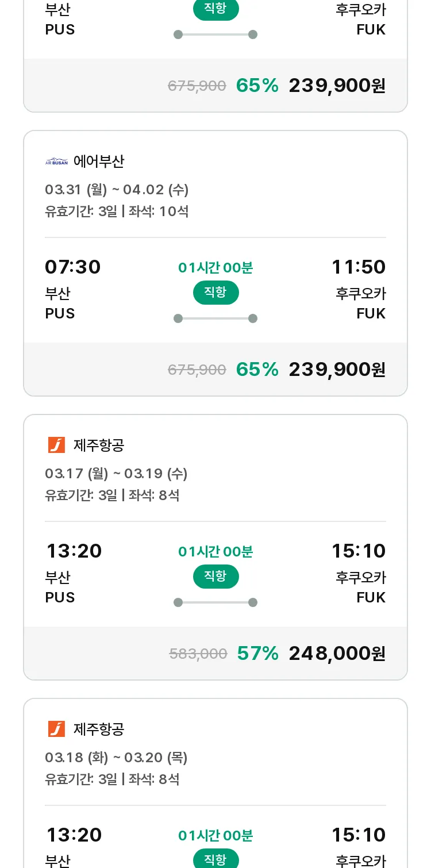Tap route line on 03.17 Jeju Air flight
431x868 pixels.
tap(215, 602)
